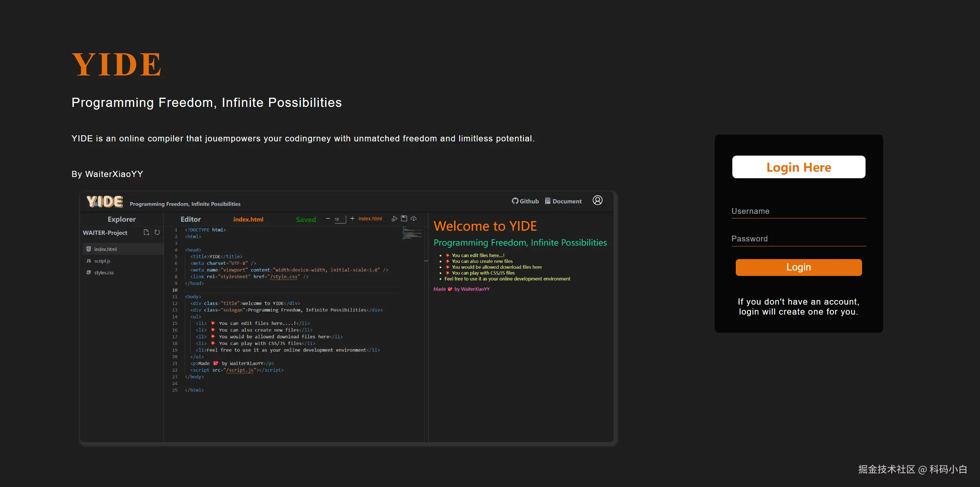Decrease font size with minus button
Viewport: 980px width, 487px height.
point(328,218)
